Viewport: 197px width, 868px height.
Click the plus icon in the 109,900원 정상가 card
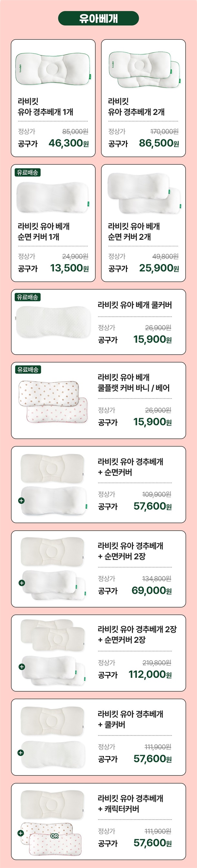coord(22,500)
